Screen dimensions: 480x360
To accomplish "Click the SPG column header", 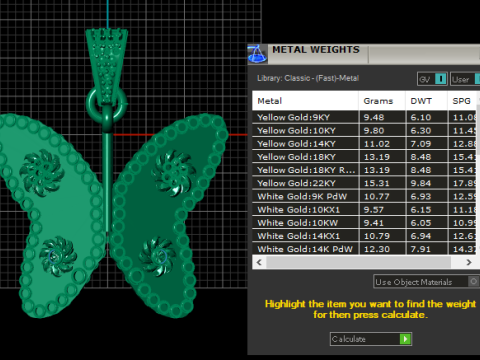I will coord(462,101).
